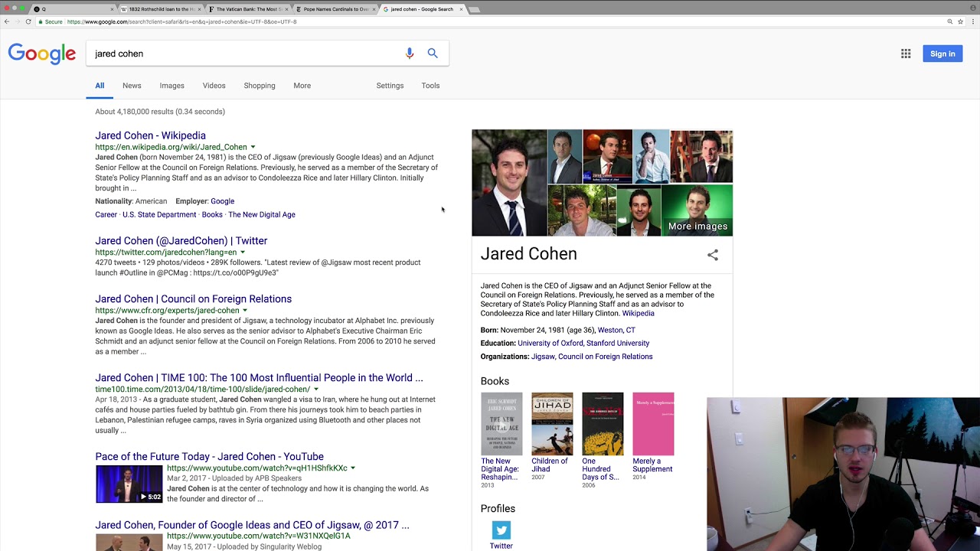980x551 pixels.
Task: Click the blue search magnifier button
Action: click(x=433, y=54)
